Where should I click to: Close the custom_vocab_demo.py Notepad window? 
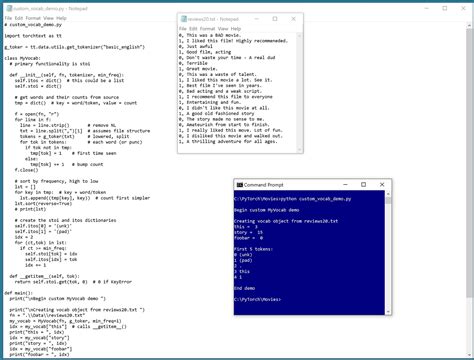coord(463,8)
